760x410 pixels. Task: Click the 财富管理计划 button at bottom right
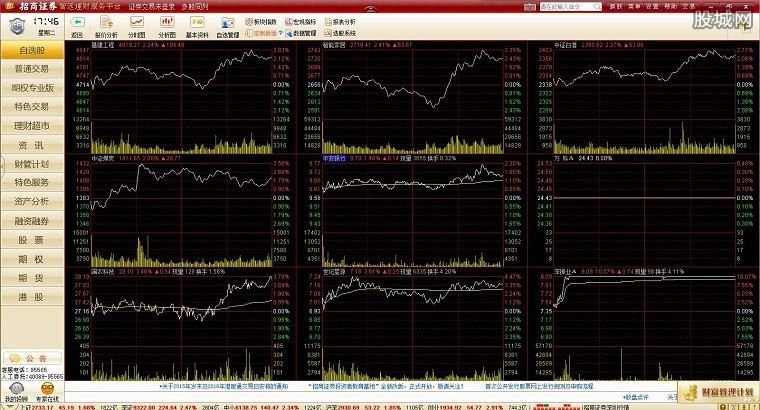point(717,390)
